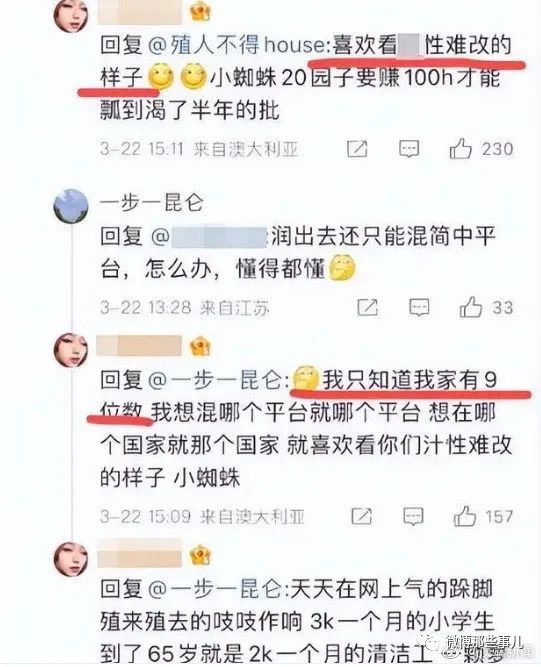Reply to the 13:28 comment from Jiangsu
The image size is (541, 667).
point(419,308)
